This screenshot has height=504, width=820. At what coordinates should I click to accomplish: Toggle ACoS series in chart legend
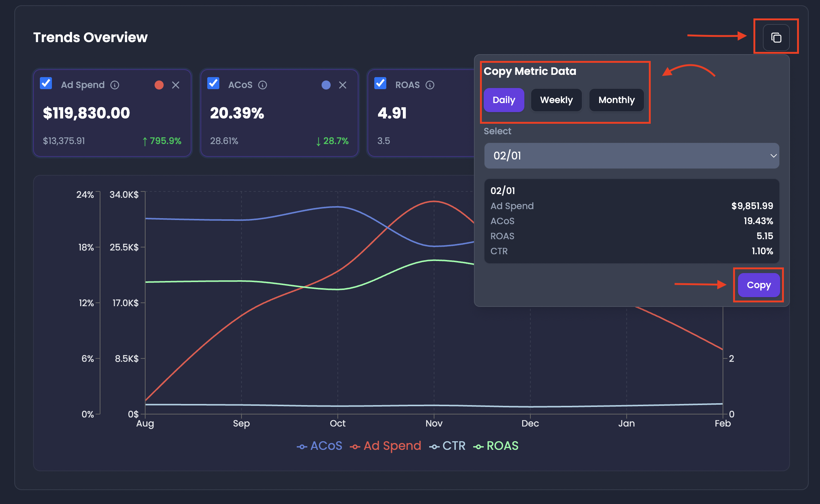[x=320, y=446]
